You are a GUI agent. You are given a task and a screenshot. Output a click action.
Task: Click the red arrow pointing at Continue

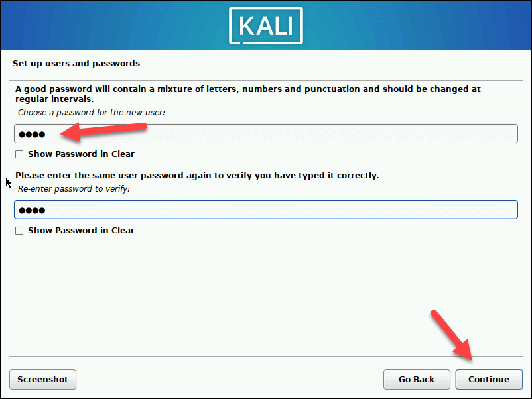point(452,335)
